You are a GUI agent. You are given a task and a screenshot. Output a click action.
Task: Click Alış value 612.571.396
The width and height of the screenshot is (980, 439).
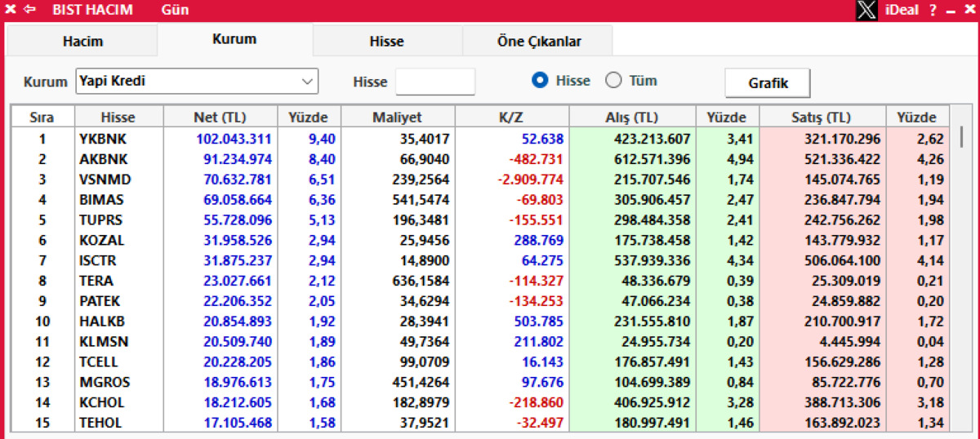pyautogui.click(x=652, y=159)
